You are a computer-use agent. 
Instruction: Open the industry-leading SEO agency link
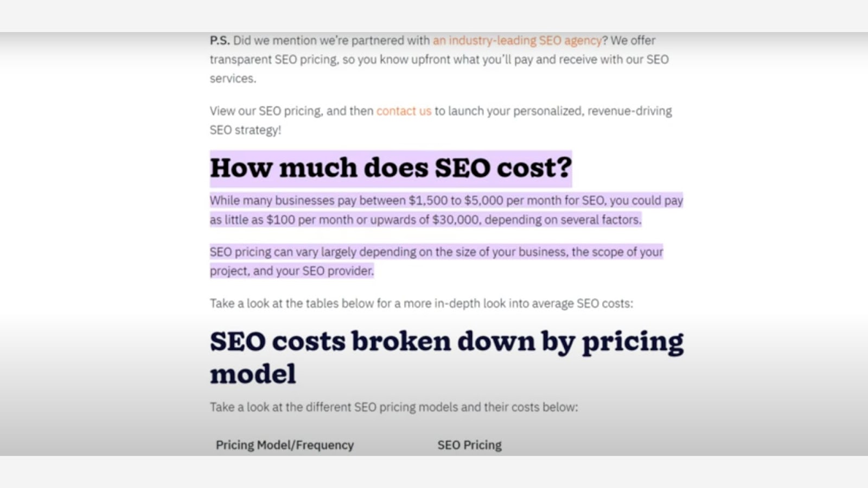point(517,41)
